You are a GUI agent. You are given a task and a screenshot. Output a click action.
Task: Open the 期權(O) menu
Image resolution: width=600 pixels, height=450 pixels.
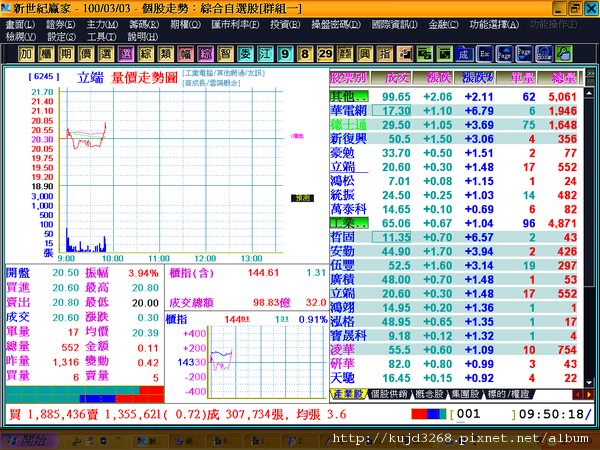[186, 24]
